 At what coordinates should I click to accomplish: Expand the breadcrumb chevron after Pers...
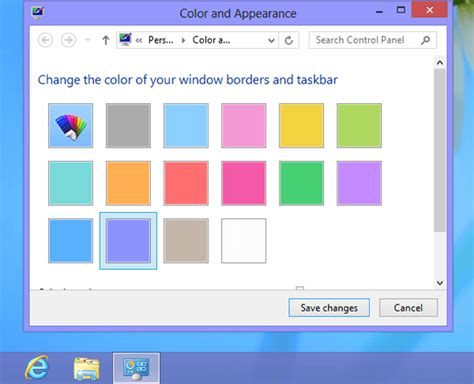click(183, 40)
